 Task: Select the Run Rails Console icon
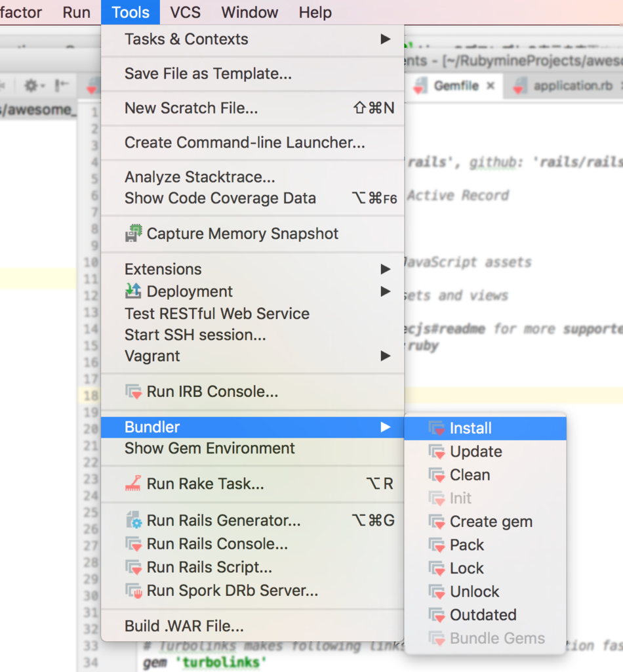(134, 543)
